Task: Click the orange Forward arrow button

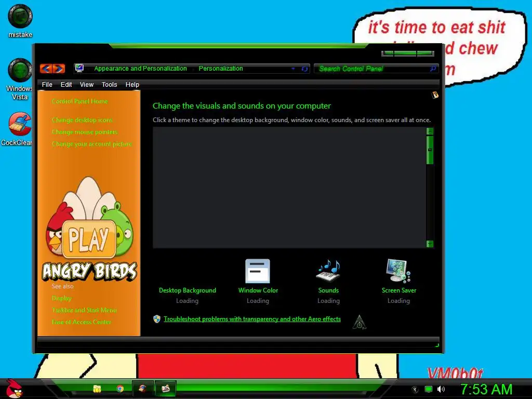Action: (x=59, y=69)
